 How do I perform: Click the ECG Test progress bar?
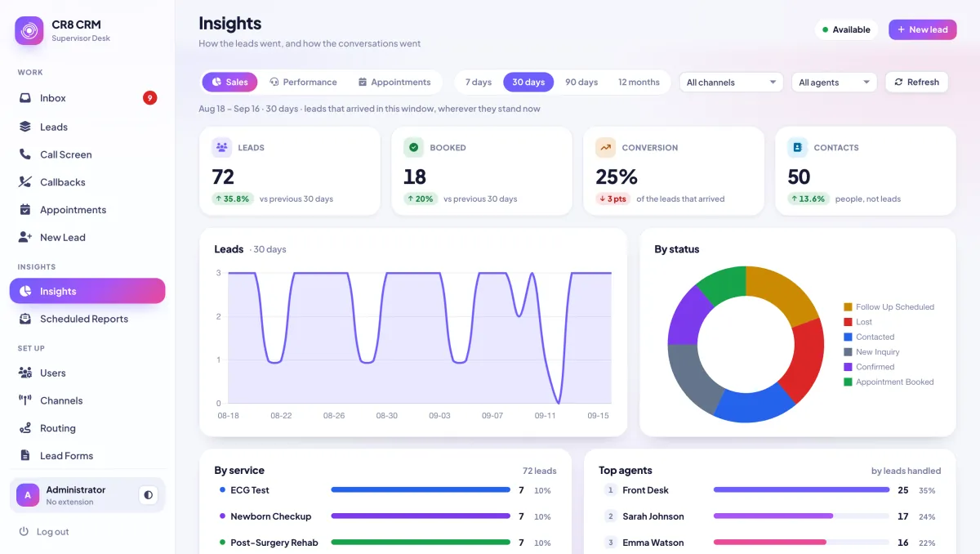click(421, 490)
